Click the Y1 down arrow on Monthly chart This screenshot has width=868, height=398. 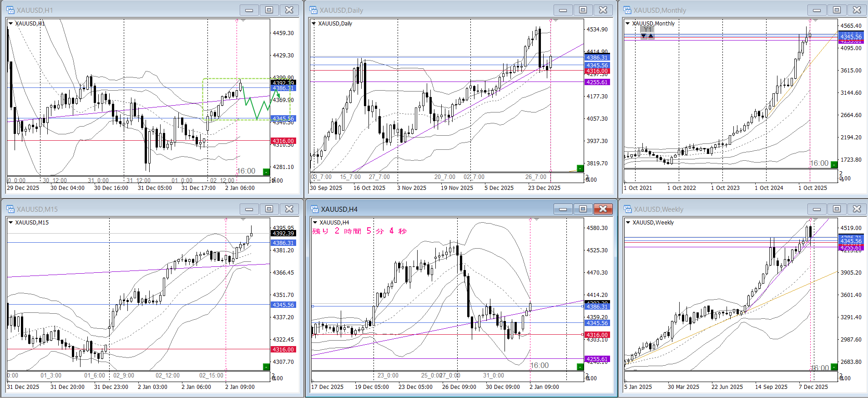pyautogui.click(x=644, y=36)
